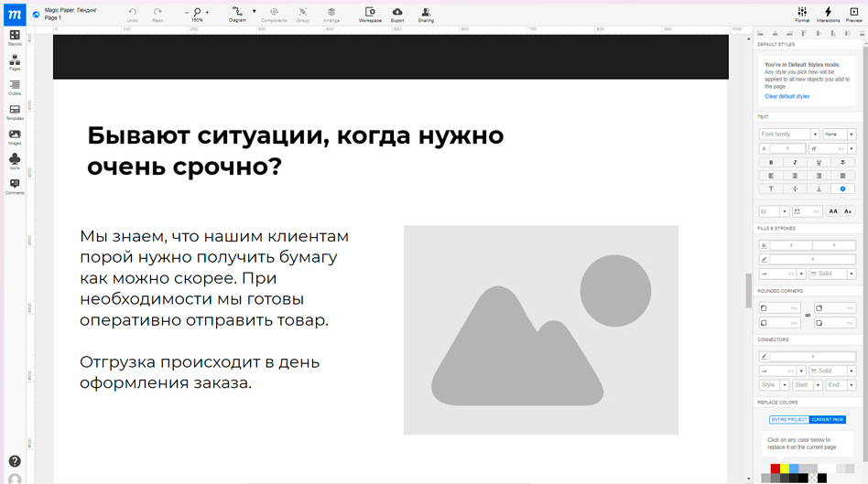The image size is (868, 484).
Task: Open the Templates panel
Action: click(x=15, y=112)
